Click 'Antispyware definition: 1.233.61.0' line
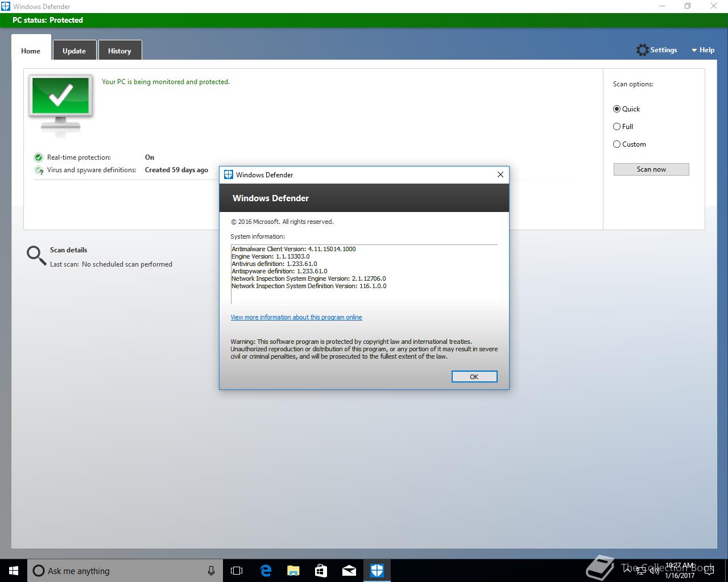This screenshot has height=582, width=728. click(279, 271)
